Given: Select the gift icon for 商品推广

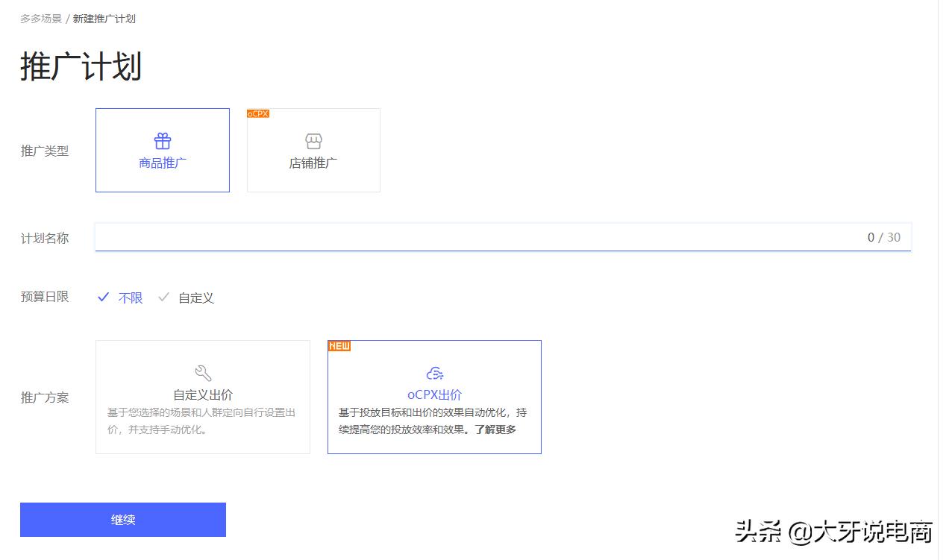Looking at the screenshot, I should point(162,140).
